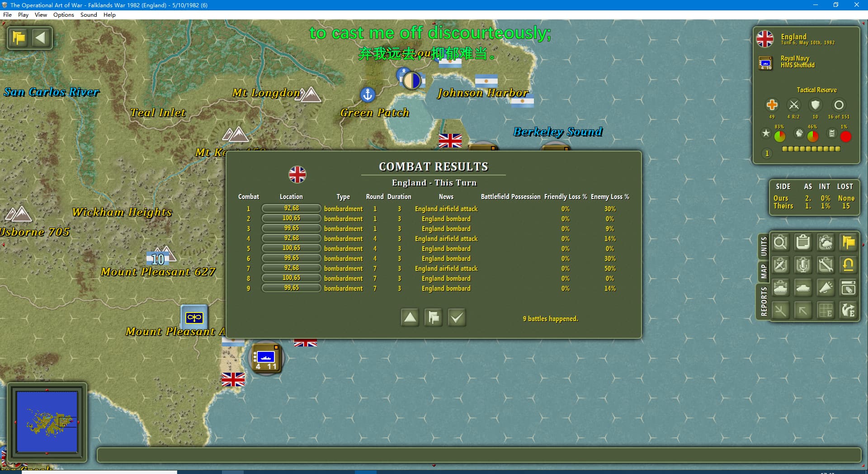Click the yellow flags button at top-left
Screen dimensions: 868x474
(19, 38)
